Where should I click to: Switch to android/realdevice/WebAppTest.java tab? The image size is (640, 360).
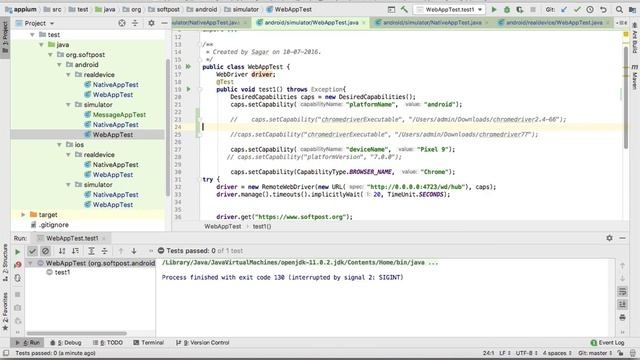tap(554, 22)
